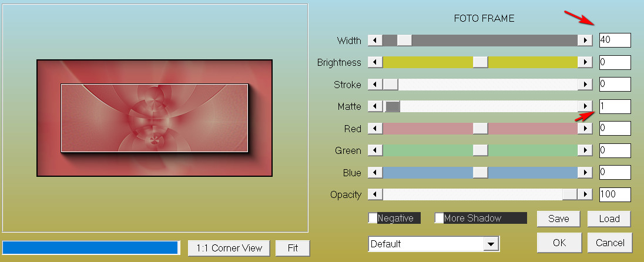Click the Matte slider right arrow
Image resolution: width=644 pixels, height=262 pixels.
point(585,106)
